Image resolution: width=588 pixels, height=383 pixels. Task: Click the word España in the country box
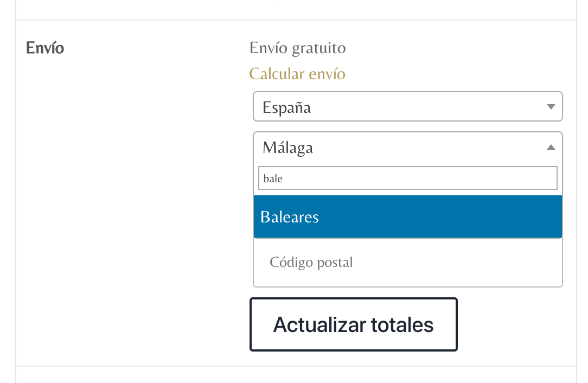tap(286, 107)
